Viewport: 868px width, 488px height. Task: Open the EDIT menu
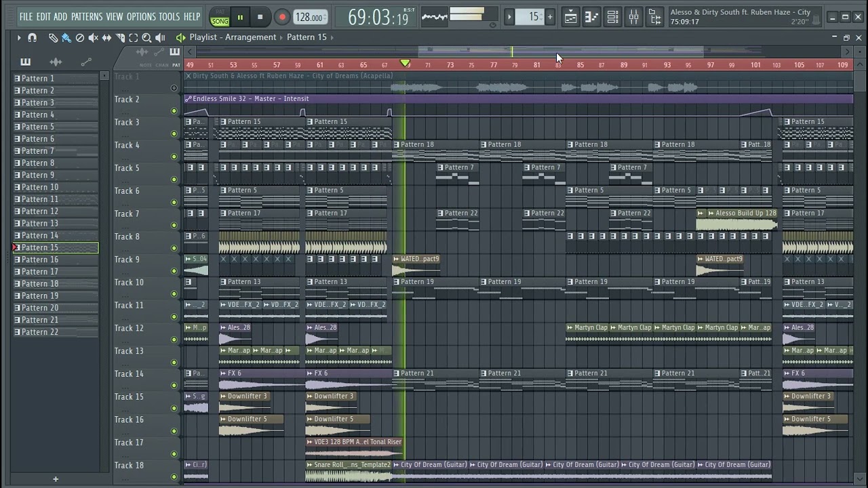coord(43,16)
